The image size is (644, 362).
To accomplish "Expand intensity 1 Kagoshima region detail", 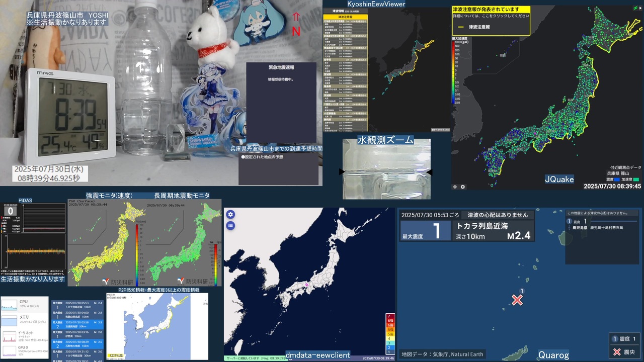I will [x=602, y=224].
